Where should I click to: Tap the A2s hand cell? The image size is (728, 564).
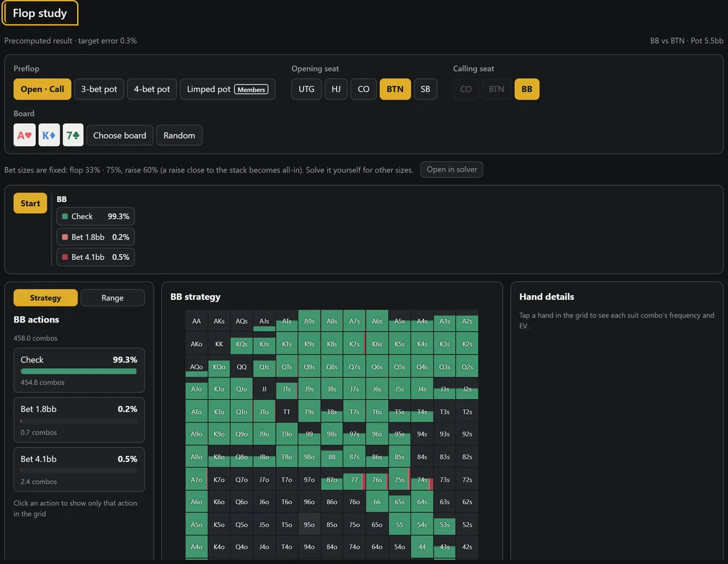click(x=467, y=321)
